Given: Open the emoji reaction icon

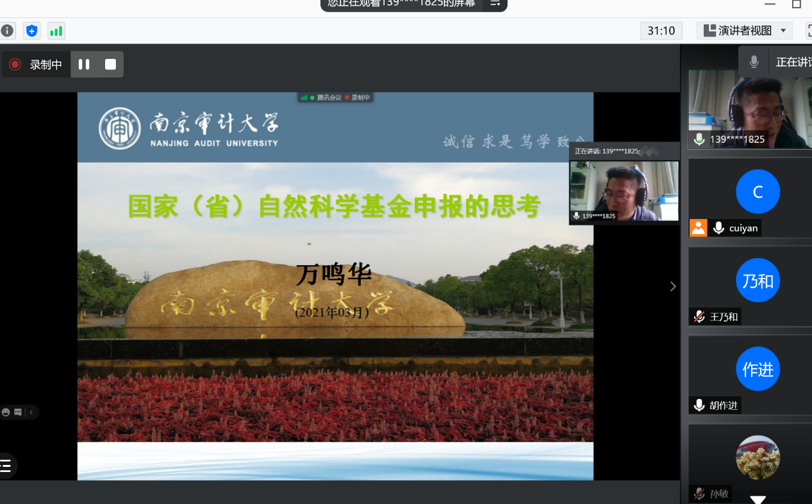Looking at the screenshot, I should (x=6, y=412).
